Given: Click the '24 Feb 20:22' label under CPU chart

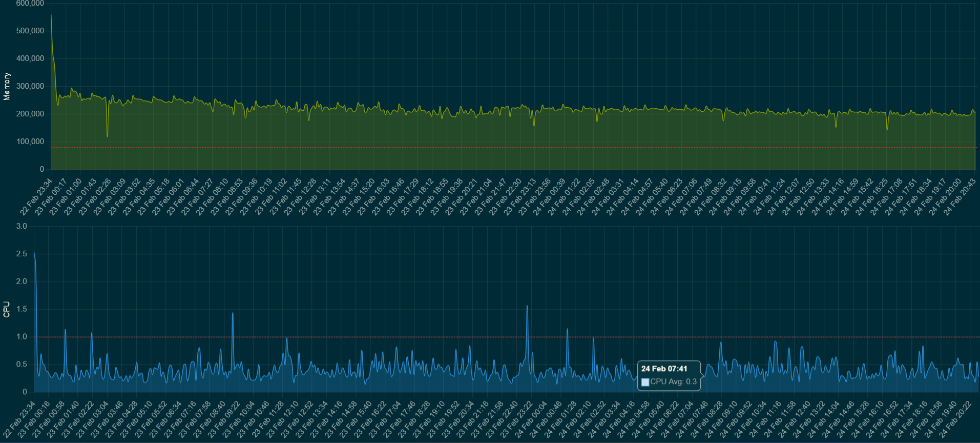Looking at the screenshot, I should 956,419.
